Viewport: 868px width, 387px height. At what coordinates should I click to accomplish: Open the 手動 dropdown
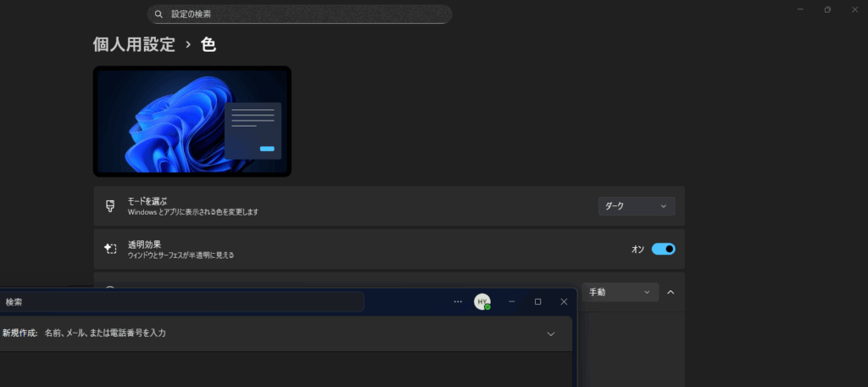pyautogui.click(x=620, y=292)
